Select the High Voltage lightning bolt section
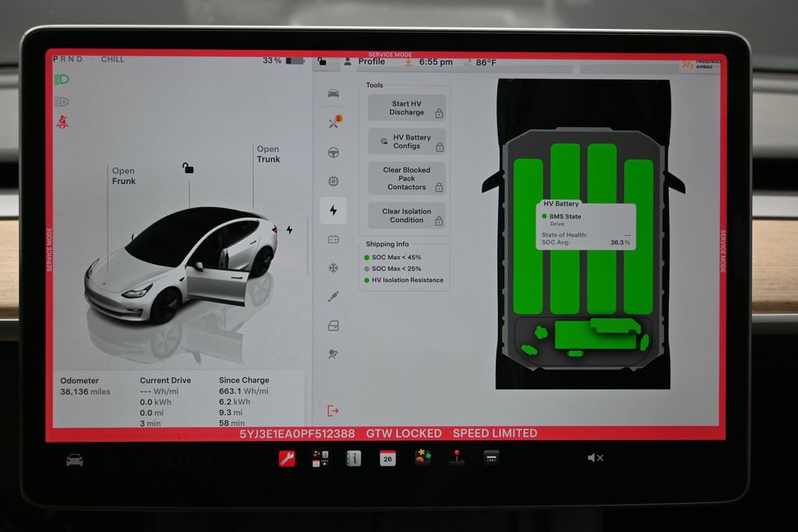798x532 pixels. click(x=334, y=210)
